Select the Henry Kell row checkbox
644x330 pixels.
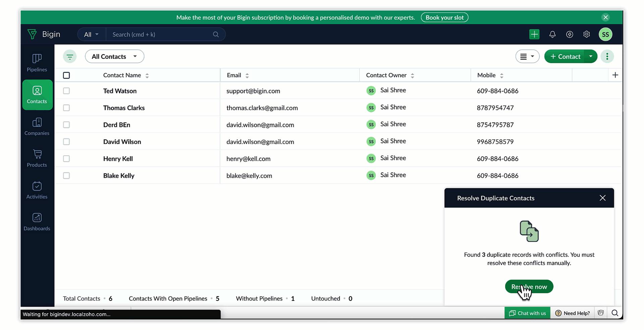(x=66, y=159)
